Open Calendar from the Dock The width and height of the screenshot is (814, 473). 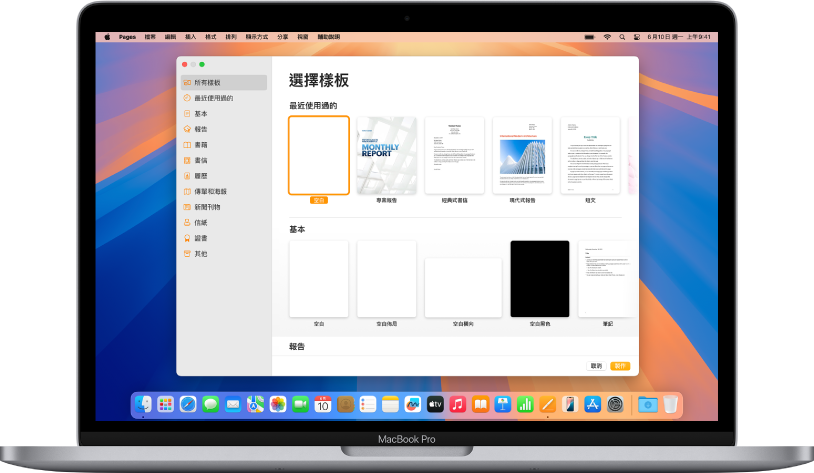(323, 404)
